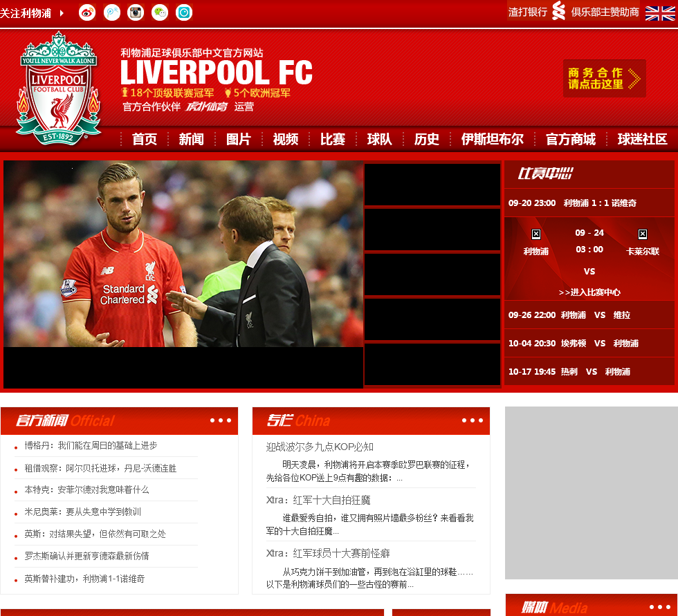Expand more in 官方新闻 Official section
The width and height of the screenshot is (678, 616).
point(221,420)
